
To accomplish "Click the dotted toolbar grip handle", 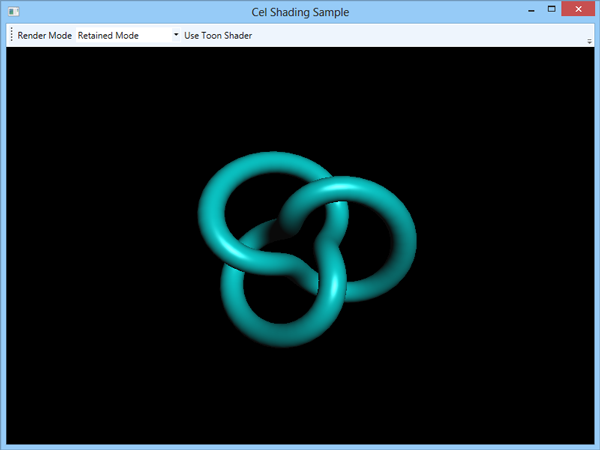I will coord(11,35).
